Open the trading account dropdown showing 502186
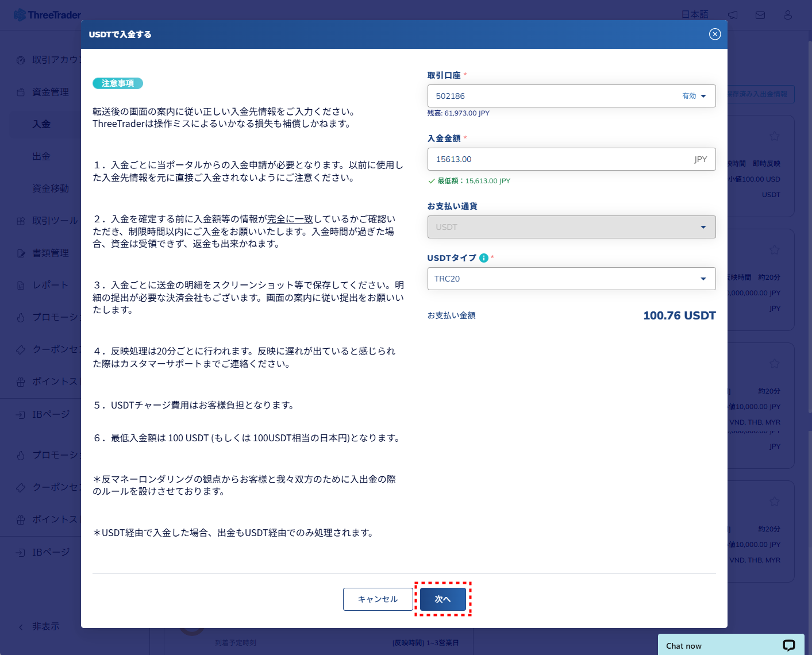 571,96
